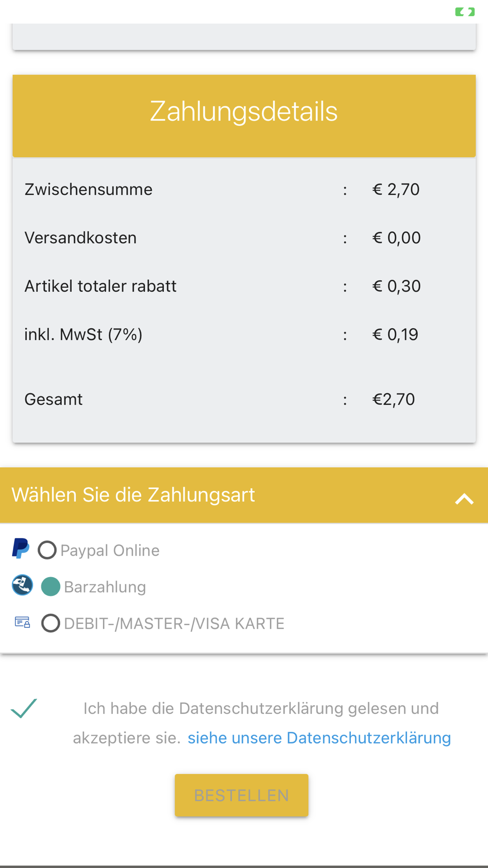Select the Paypal Online radio button
The height and width of the screenshot is (868, 488).
pos(47,550)
